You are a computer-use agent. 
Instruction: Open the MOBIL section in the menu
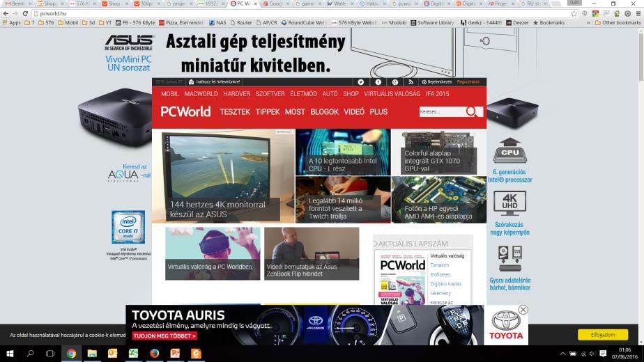pyautogui.click(x=170, y=94)
